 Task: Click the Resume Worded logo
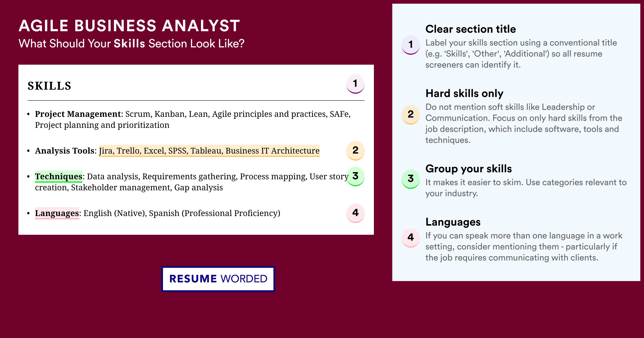[x=218, y=279]
